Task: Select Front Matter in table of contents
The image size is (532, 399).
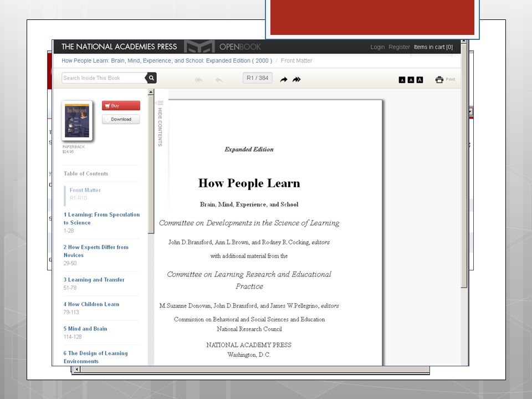Action: [85, 190]
